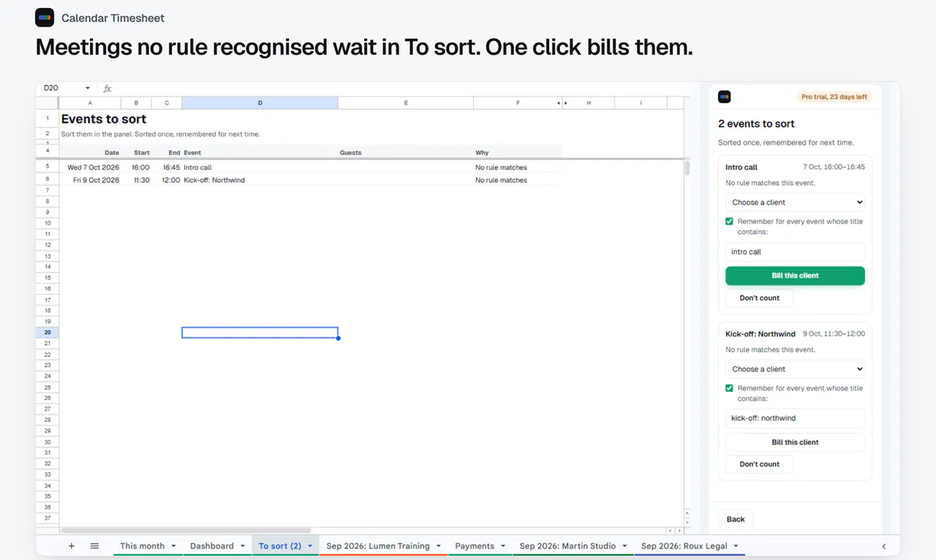
Task: Click the Calendar Timesheet logo icon
Action: (44, 18)
